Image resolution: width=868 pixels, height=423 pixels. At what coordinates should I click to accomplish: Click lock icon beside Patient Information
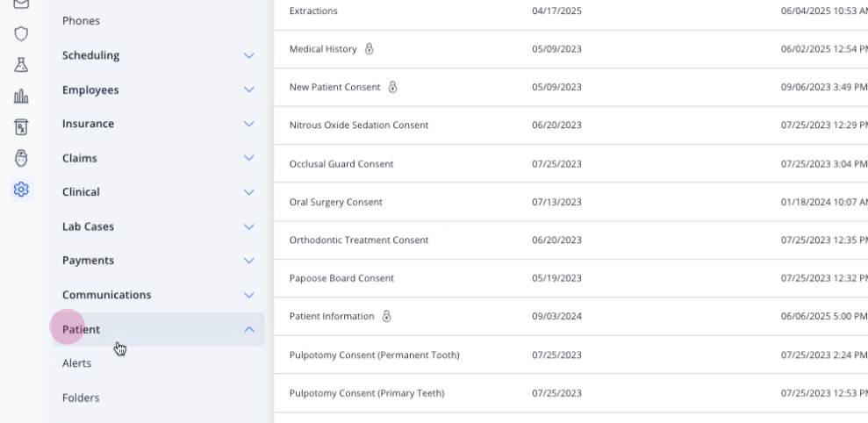click(x=386, y=316)
